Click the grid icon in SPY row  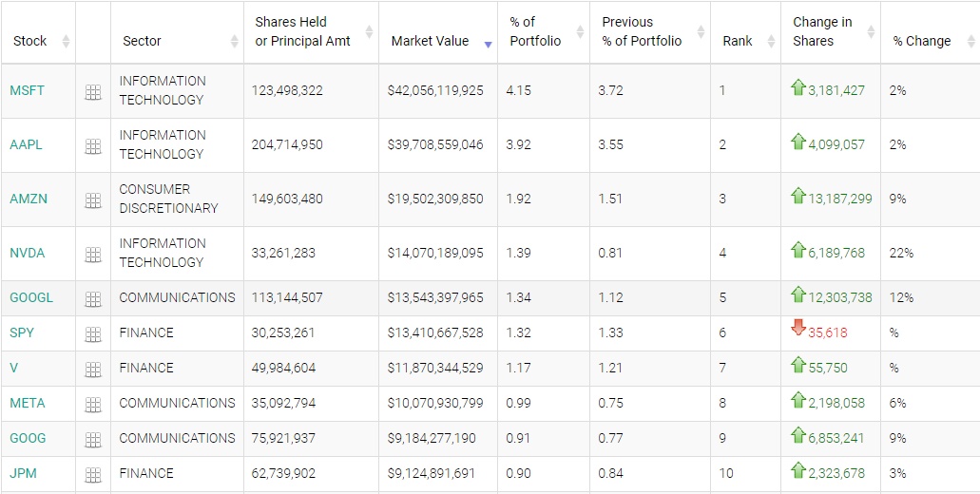click(93, 334)
